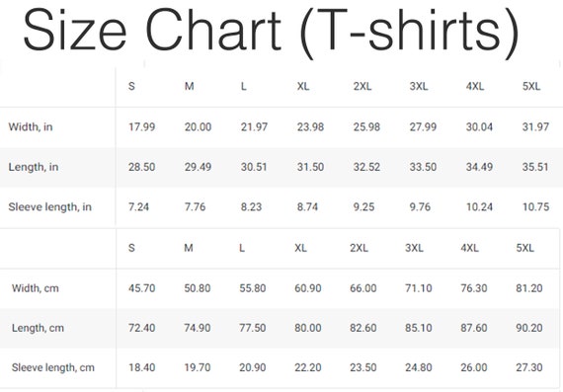Select the 10.75 sleeve length for 5XL

click(535, 207)
